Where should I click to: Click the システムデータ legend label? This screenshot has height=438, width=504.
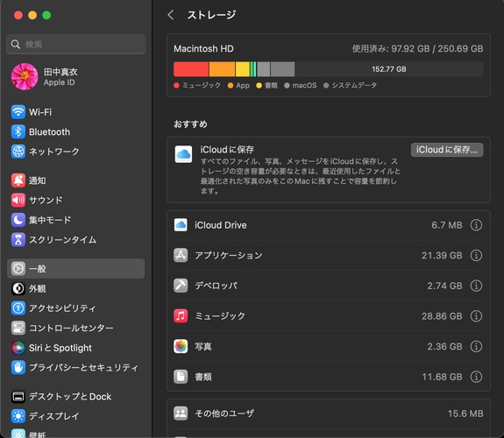(x=354, y=86)
